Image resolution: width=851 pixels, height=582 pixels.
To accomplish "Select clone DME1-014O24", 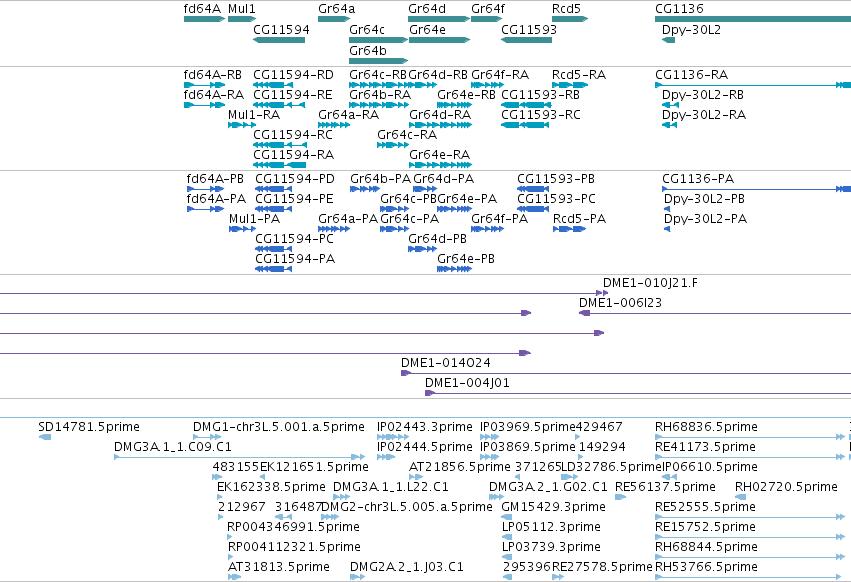I will tap(626, 373).
